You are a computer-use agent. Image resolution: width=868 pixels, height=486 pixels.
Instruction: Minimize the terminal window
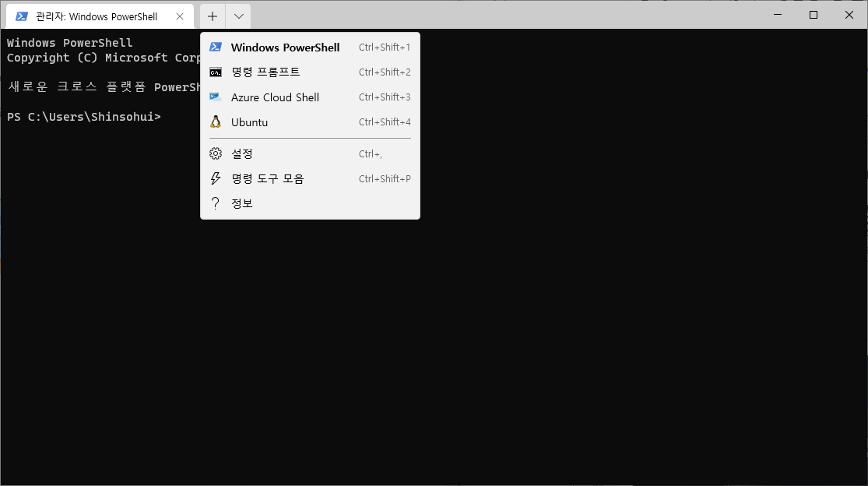point(778,15)
